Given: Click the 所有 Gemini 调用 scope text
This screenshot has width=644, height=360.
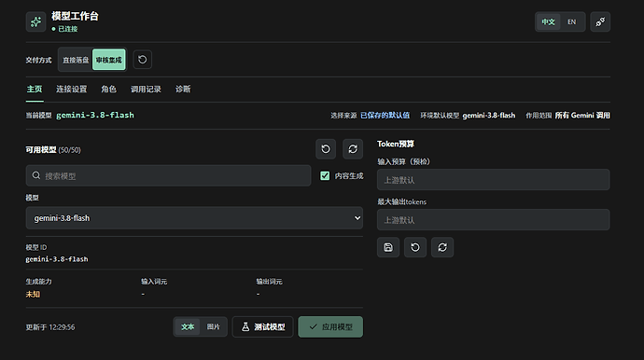Looking at the screenshot, I should click(582, 116).
